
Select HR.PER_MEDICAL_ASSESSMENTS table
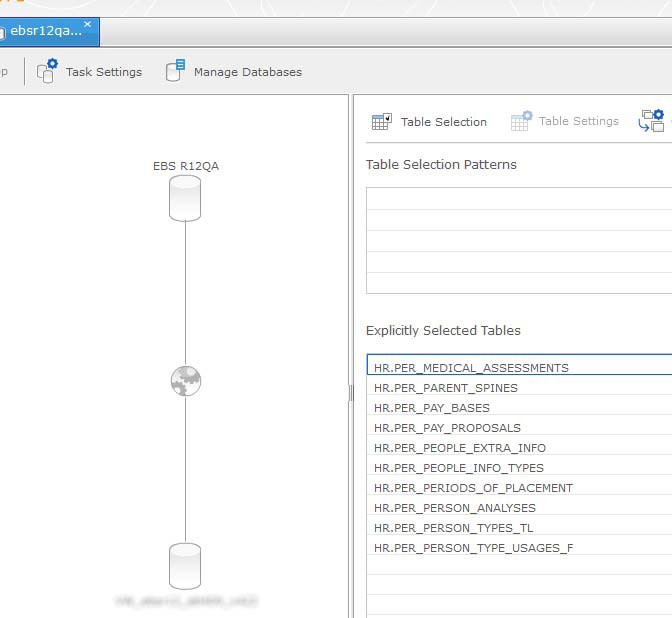click(x=471, y=368)
